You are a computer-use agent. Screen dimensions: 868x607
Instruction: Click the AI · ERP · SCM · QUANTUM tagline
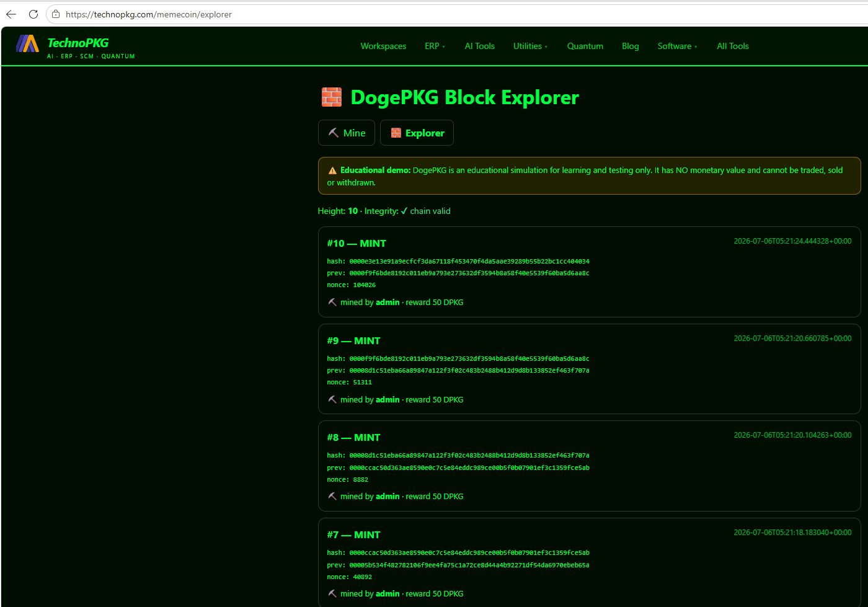[91, 56]
